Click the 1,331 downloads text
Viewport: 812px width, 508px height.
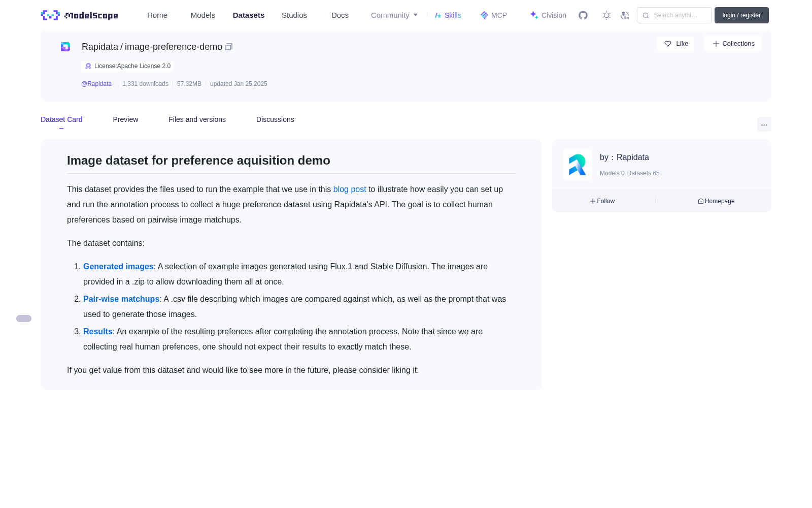tap(145, 84)
